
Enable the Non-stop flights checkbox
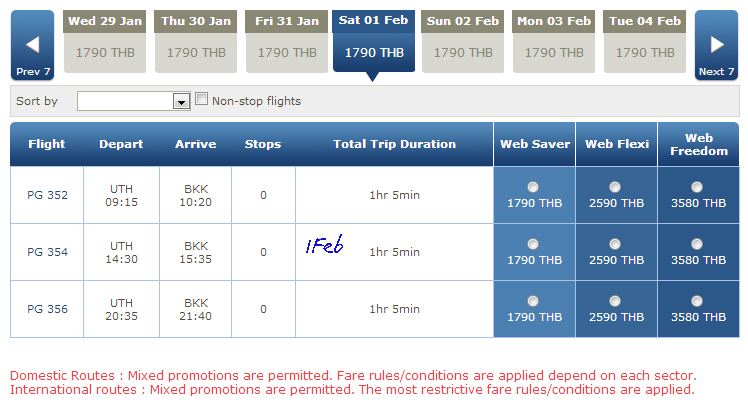pos(202,99)
